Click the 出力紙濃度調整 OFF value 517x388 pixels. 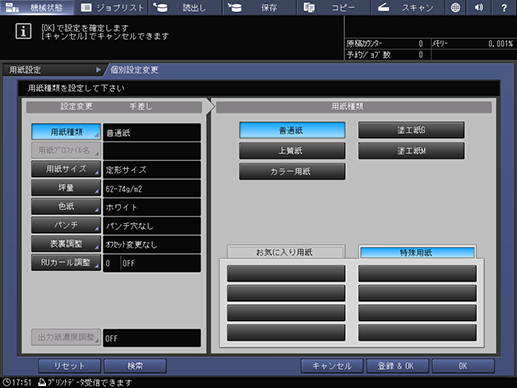[152, 338]
